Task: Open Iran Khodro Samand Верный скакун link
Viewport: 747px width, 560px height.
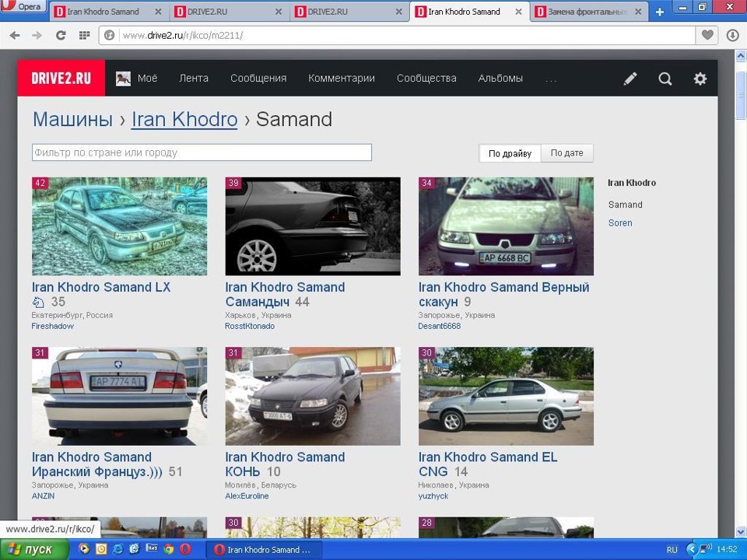Action: pyautogui.click(x=503, y=294)
